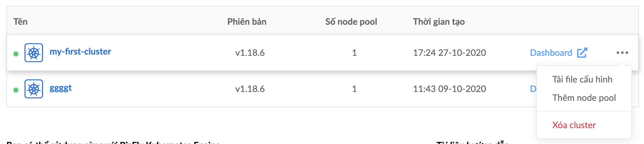Open Dashboard link for my-first-cluster
Screen dimensions: 644x144
tap(551, 53)
